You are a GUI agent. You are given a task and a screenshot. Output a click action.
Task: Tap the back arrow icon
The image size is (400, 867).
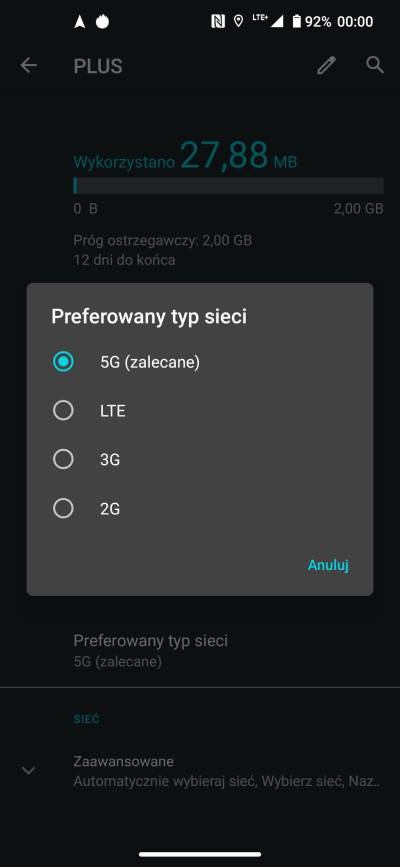click(28, 66)
